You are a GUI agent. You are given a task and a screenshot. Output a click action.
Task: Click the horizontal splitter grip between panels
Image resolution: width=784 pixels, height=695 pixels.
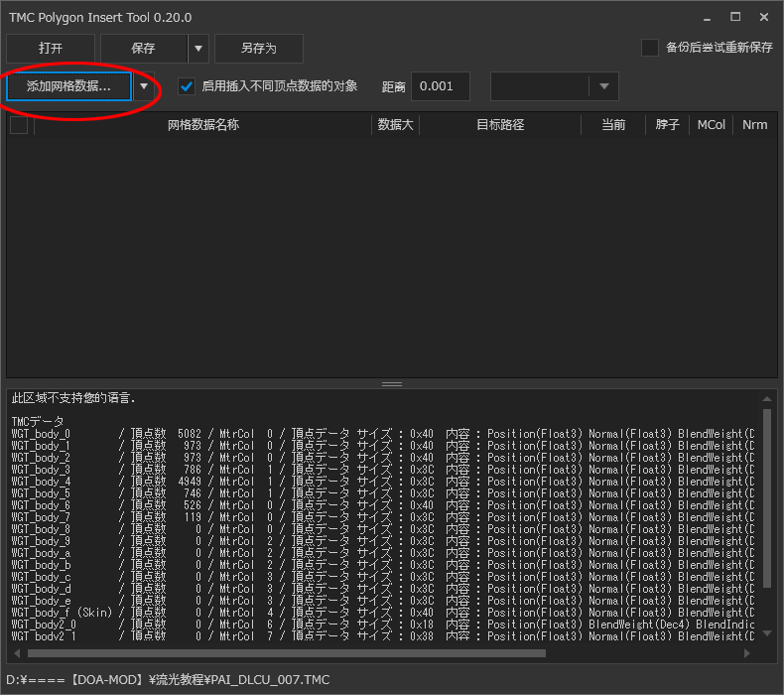coord(392,384)
